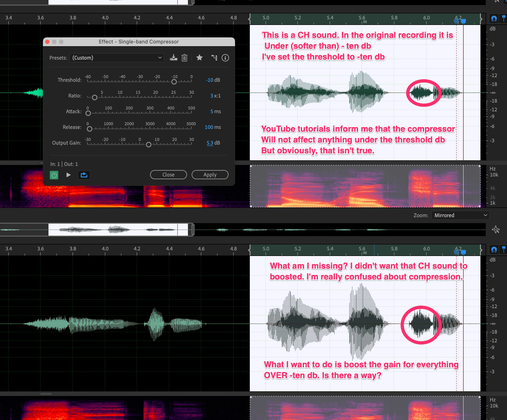Delete preset with trash icon
The height and width of the screenshot is (420, 507).
click(184, 58)
